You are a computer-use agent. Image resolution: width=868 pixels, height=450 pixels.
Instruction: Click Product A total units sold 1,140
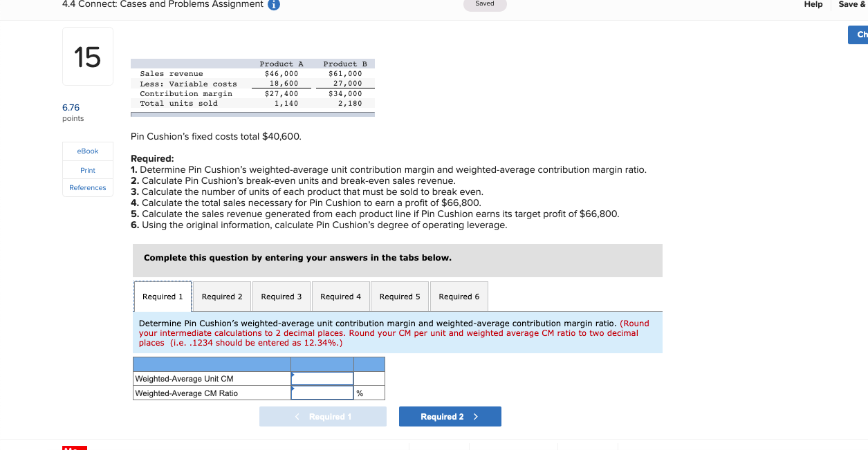(286, 104)
